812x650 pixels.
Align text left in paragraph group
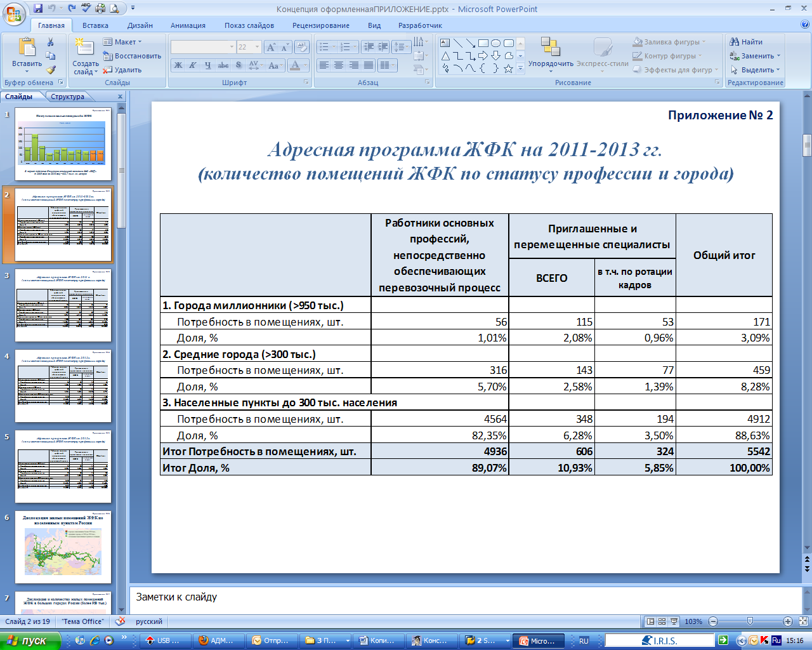click(324, 65)
